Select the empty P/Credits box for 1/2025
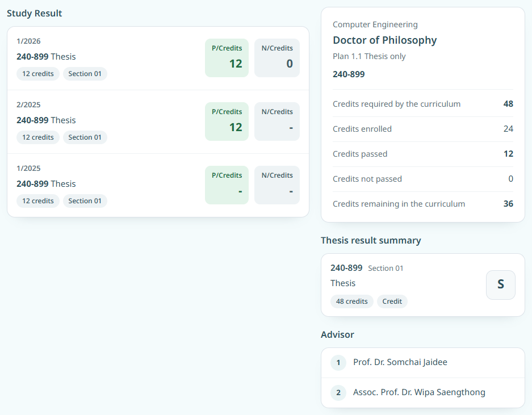Image resolution: width=532 pixels, height=415 pixels. (x=227, y=185)
